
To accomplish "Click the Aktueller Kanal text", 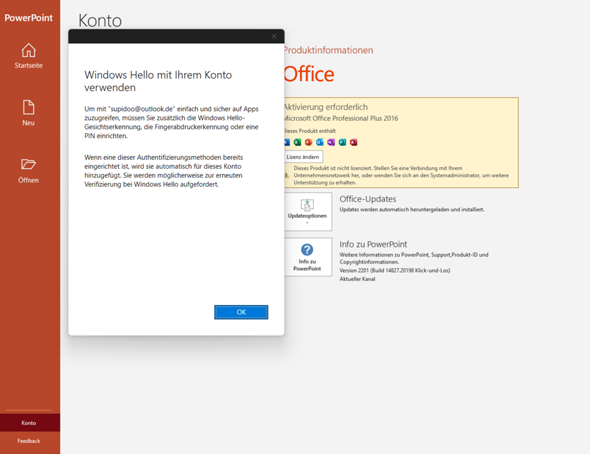I will tap(357, 279).
